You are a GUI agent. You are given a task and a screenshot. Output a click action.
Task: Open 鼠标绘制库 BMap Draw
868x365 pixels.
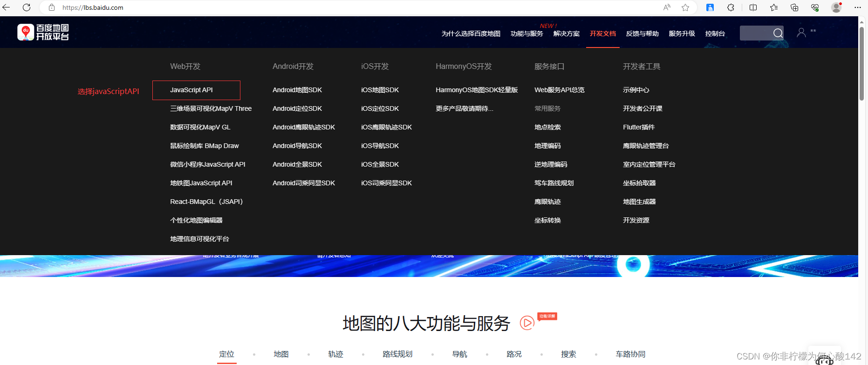204,146
